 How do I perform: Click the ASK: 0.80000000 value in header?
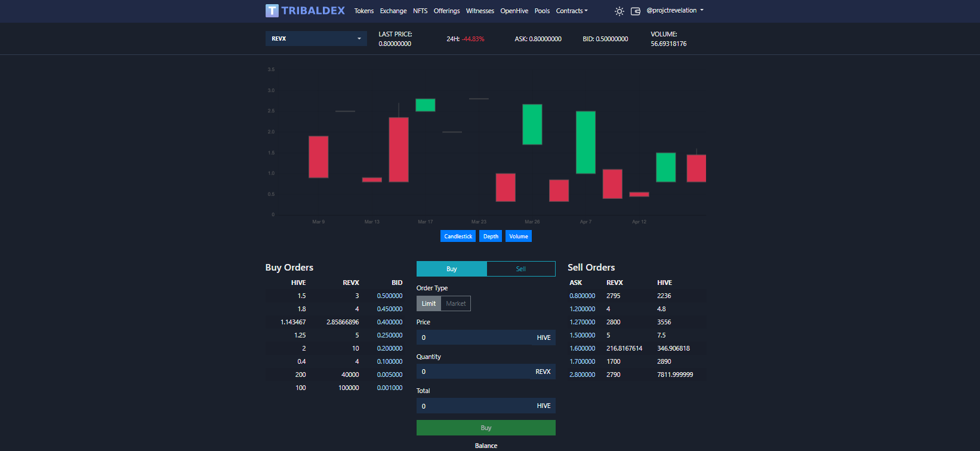click(538, 39)
